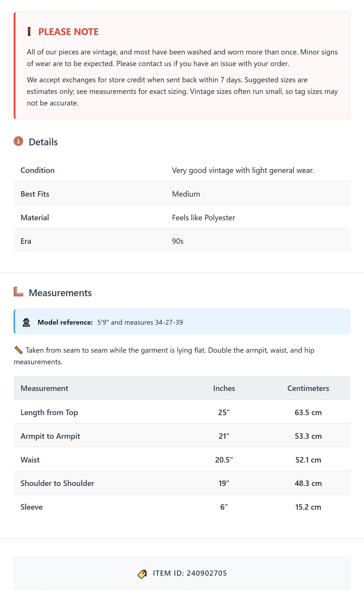Click the model reference person icon
This screenshot has height=601, width=364.
click(x=26, y=322)
